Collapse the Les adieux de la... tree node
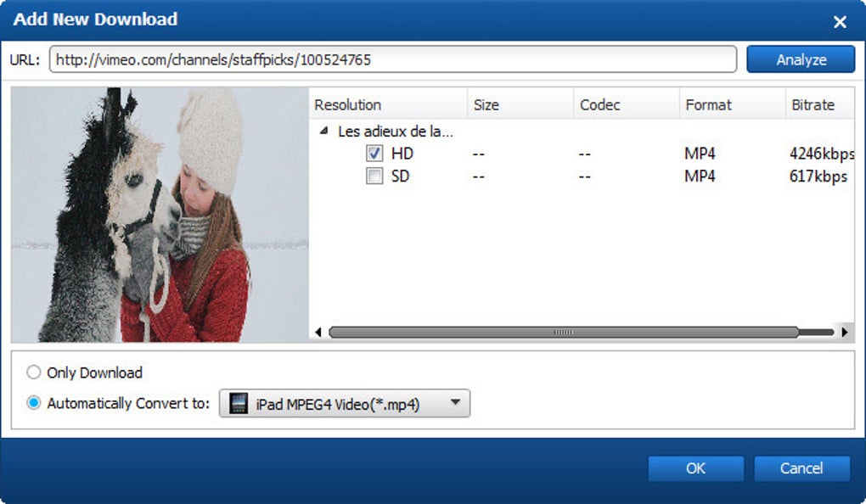 (x=324, y=131)
